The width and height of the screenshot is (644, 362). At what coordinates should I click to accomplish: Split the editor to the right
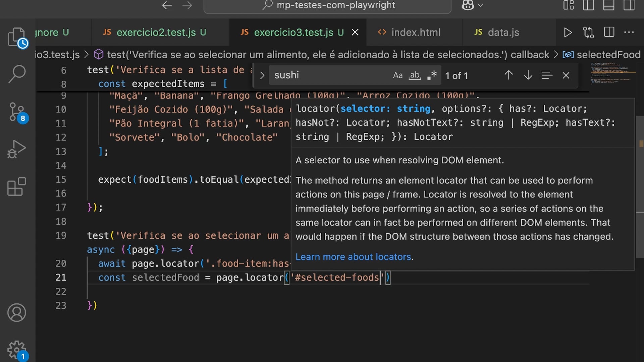(609, 33)
